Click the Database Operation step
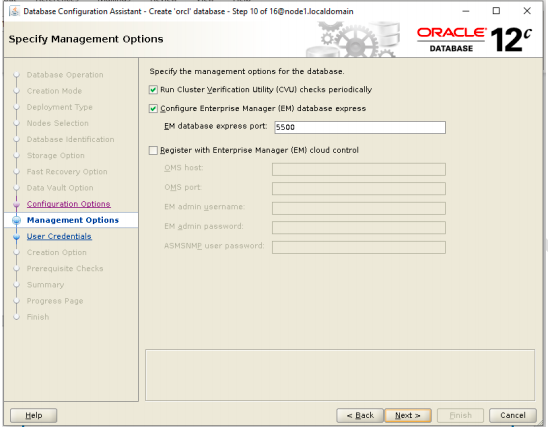Image resolution: width=548 pixels, height=427 pixels. coord(65,75)
